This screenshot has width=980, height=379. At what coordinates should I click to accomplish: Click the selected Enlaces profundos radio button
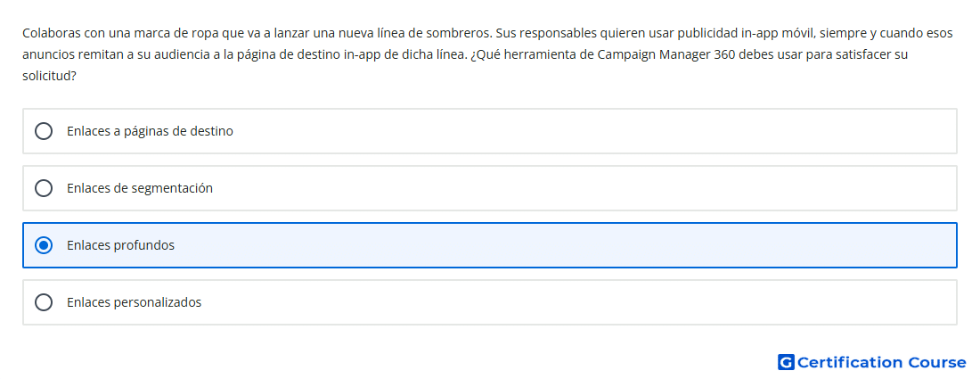[x=43, y=245]
